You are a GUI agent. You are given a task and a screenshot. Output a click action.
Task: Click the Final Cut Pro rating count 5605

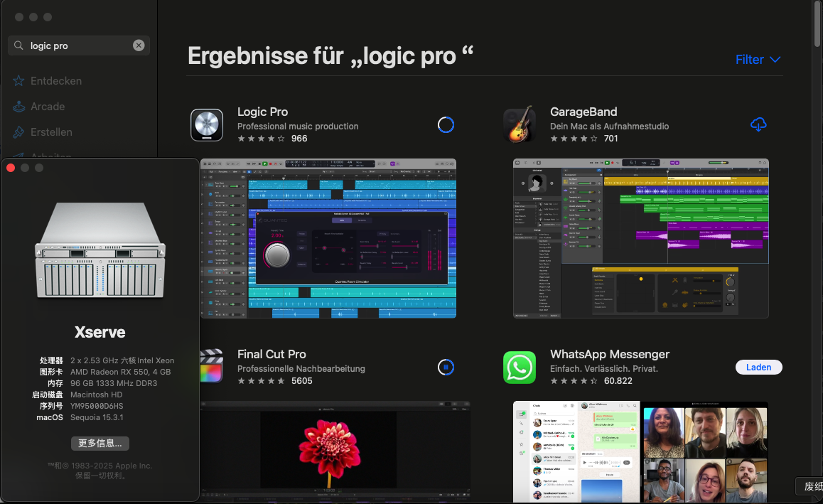(302, 381)
